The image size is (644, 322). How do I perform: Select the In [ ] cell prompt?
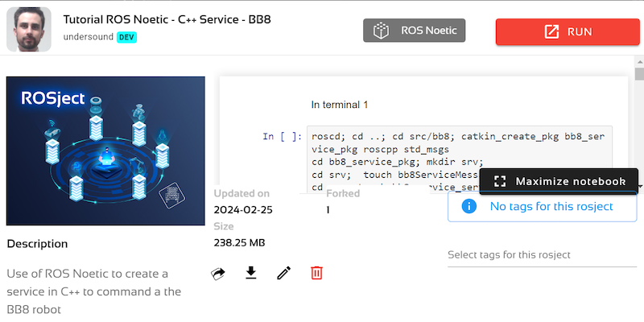coord(282,136)
